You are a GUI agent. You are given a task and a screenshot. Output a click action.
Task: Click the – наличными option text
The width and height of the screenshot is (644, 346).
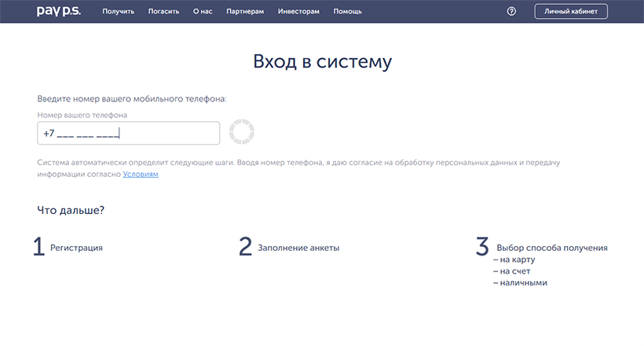pos(521,282)
